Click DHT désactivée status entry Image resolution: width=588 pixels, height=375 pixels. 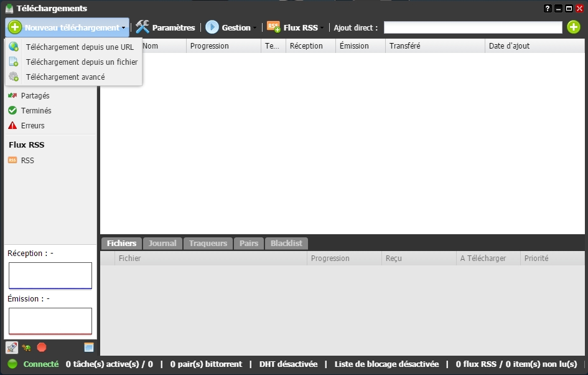(x=288, y=364)
